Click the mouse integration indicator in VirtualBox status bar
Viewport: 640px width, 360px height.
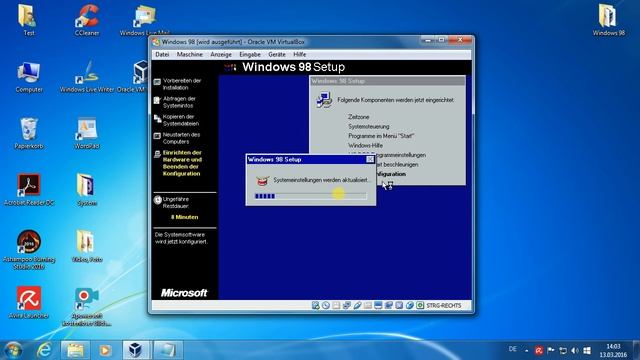point(409,305)
